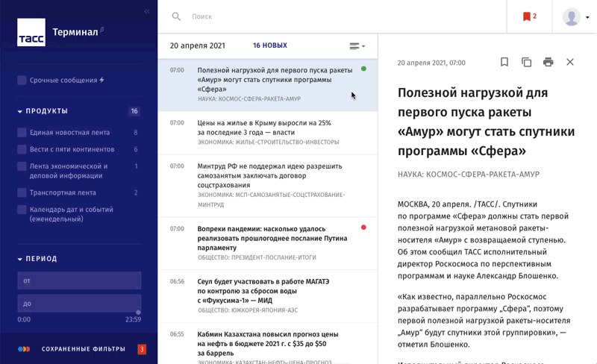Click the Терминал title text
597x364 pixels.
(x=75, y=32)
